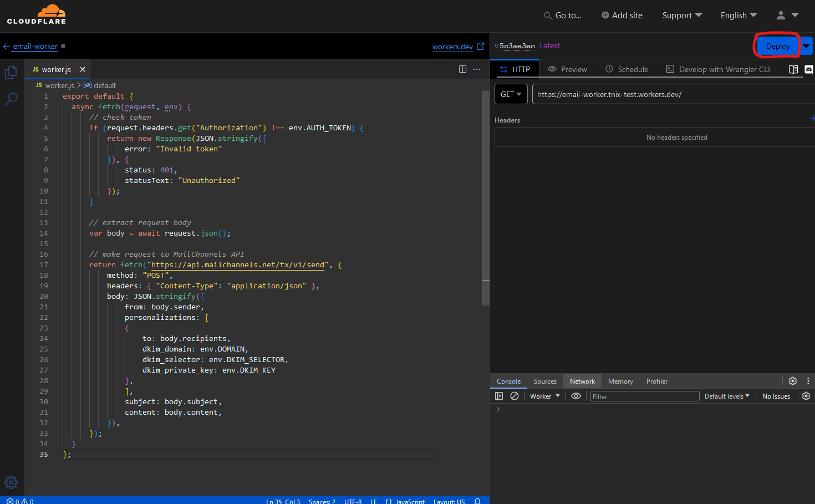This screenshot has height=504, width=815.
Task: Open the DevTools settings gear
Action: 793,381
